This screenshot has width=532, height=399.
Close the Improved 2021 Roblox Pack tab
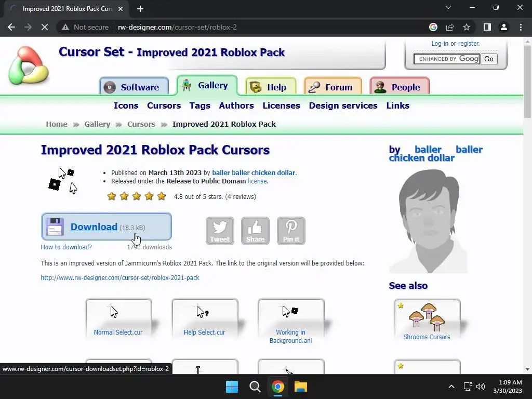[121, 9]
